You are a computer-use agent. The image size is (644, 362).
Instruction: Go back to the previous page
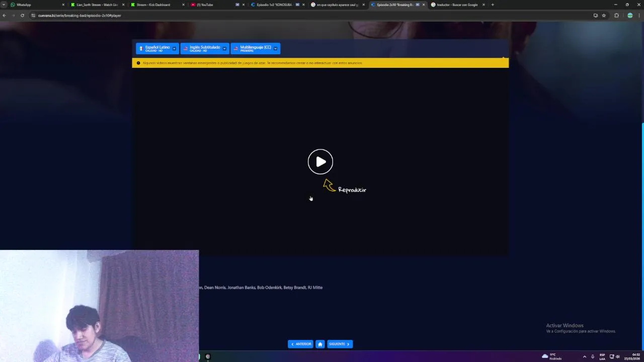tap(4, 15)
